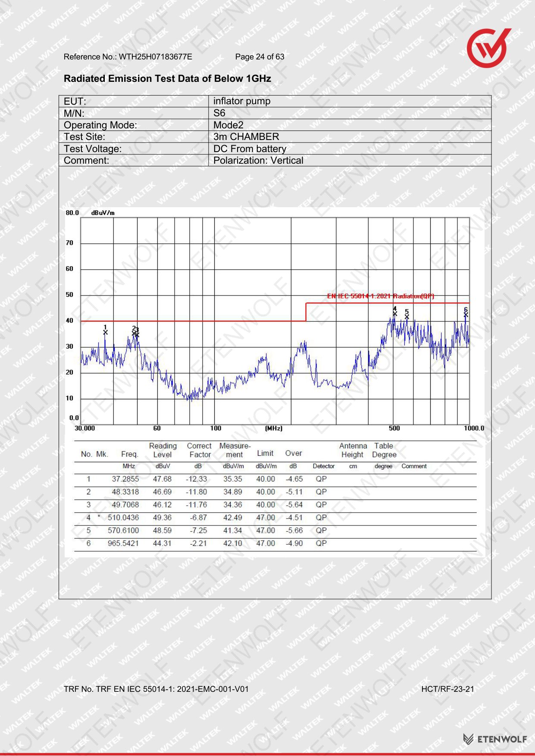Click the 'Test Voltage:' label cell
Screen dimensions: 535x756
pyautogui.click(x=134, y=149)
